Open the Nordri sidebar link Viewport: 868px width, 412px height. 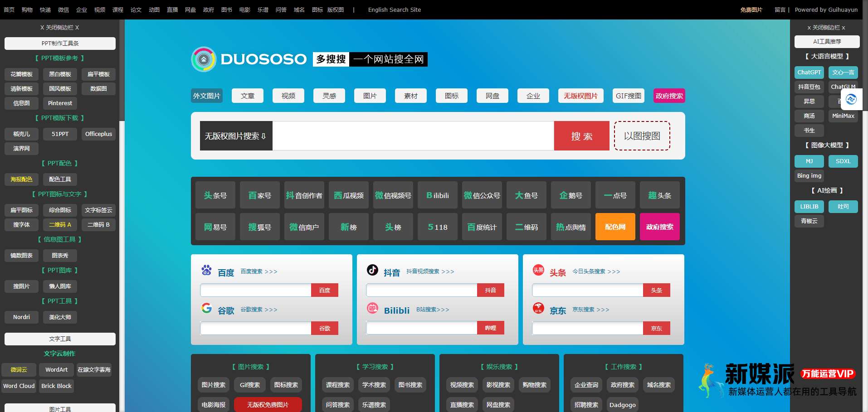(21, 317)
